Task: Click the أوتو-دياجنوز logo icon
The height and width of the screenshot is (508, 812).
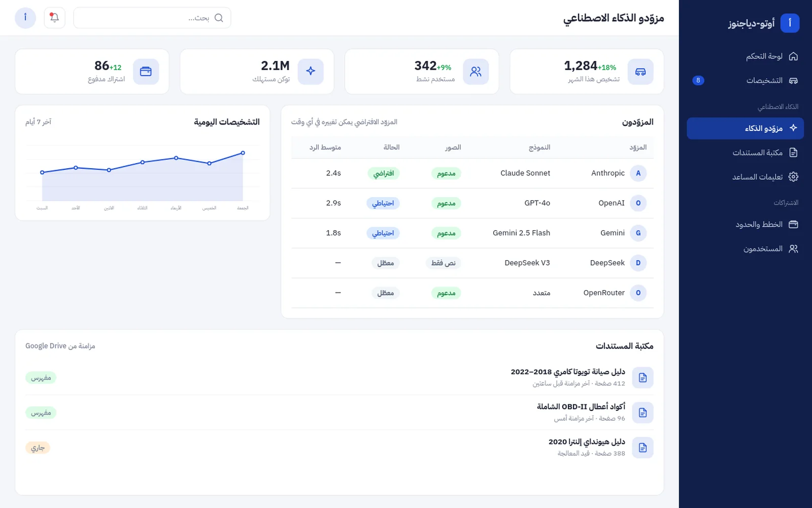Action: tap(790, 23)
